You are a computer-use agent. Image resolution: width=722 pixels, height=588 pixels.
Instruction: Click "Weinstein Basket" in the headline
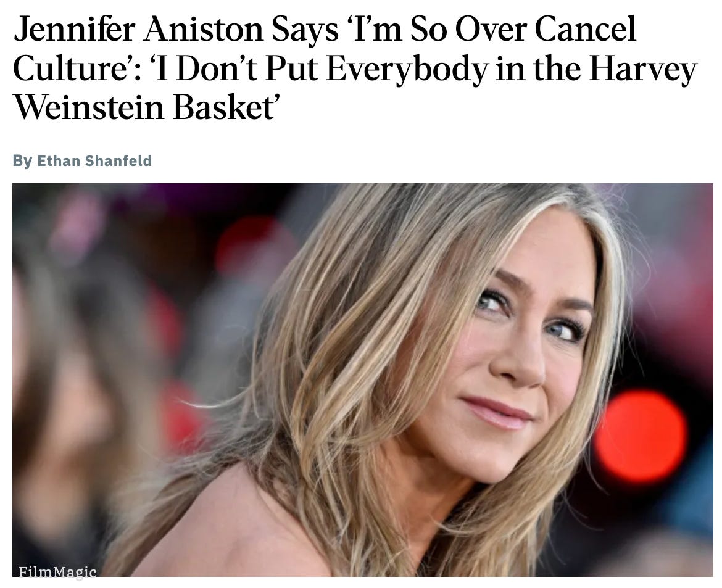[x=144, y=108]
